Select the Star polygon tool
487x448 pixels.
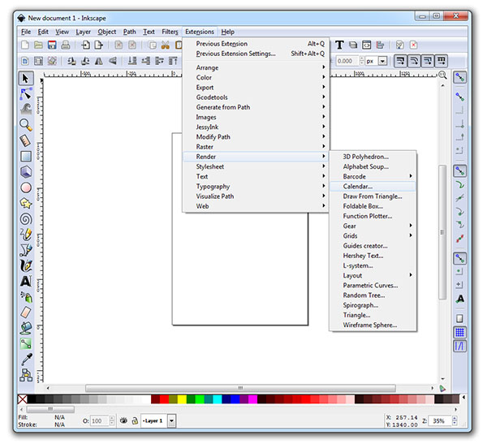26,204
